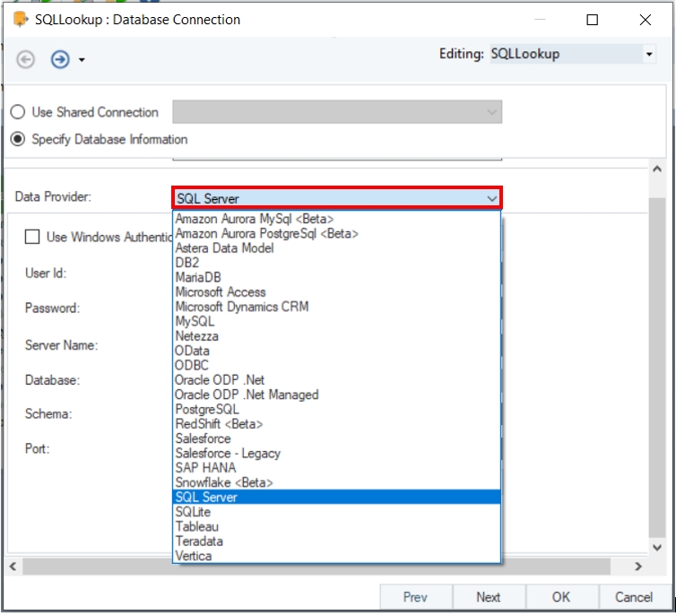Click the forward navigation arrow icon

(x=60, y=59)
